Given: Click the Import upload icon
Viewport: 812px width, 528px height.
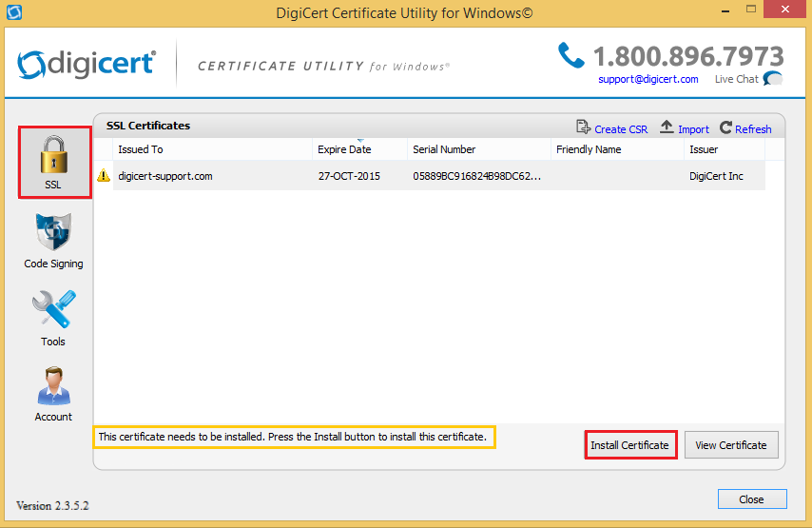Looking at the screenshot, I should pyautogui.click(x=667, y=128).
